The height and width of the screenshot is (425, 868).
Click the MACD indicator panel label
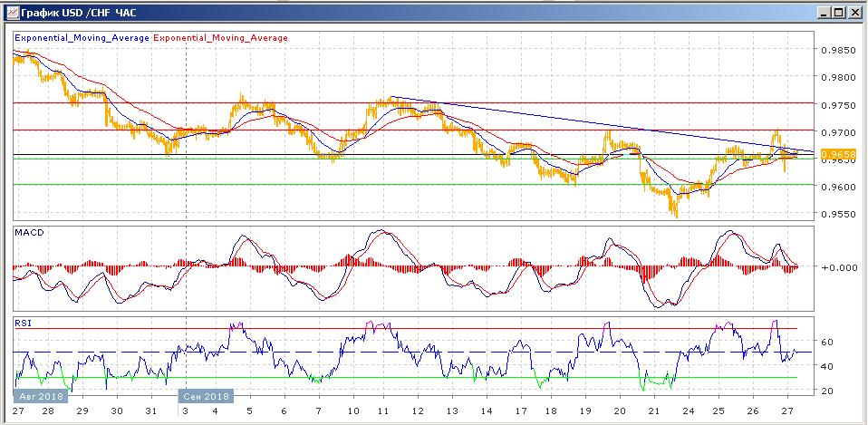tap(28, 232)
